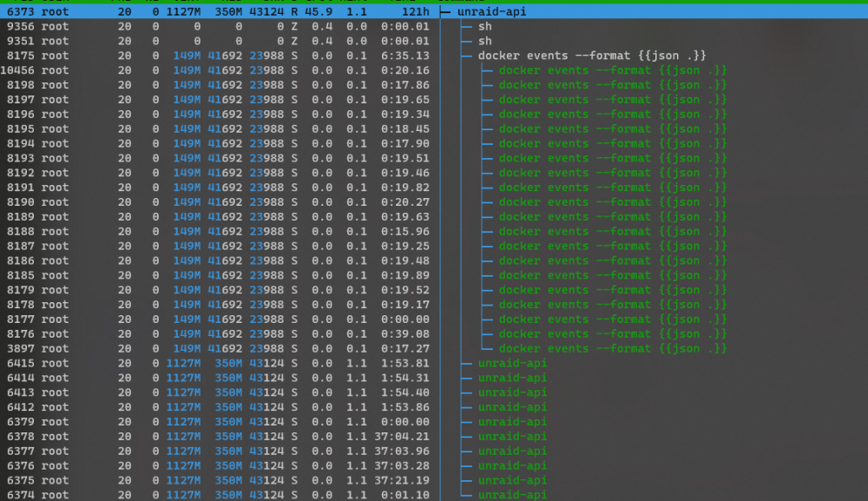This screenshot has height=501, width=868.
Task: Select process row with PID 8190
Action: (x=434, y=202)
